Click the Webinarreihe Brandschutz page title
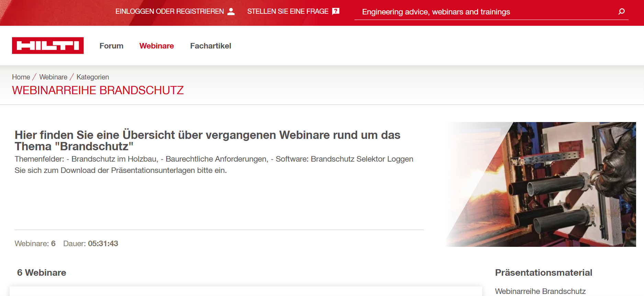Image resolution: width=644 pixels, height=296 pixels. [x=98, y=90]
